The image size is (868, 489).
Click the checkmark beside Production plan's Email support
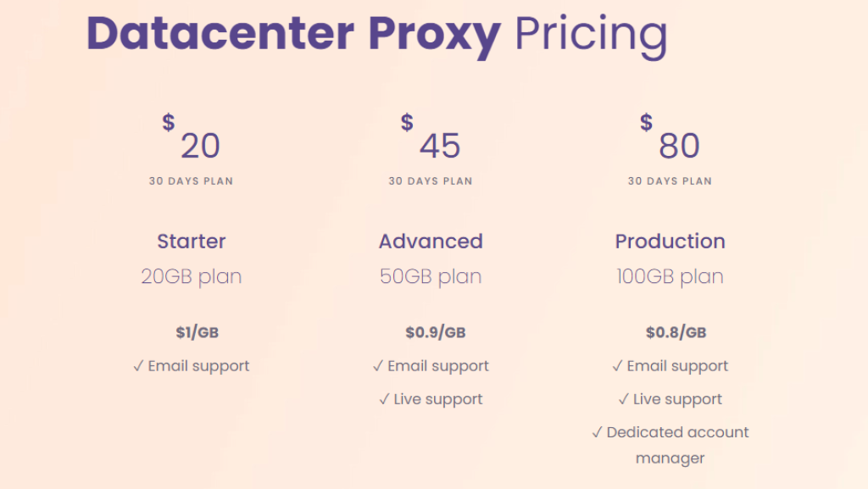tap(617, 366)
